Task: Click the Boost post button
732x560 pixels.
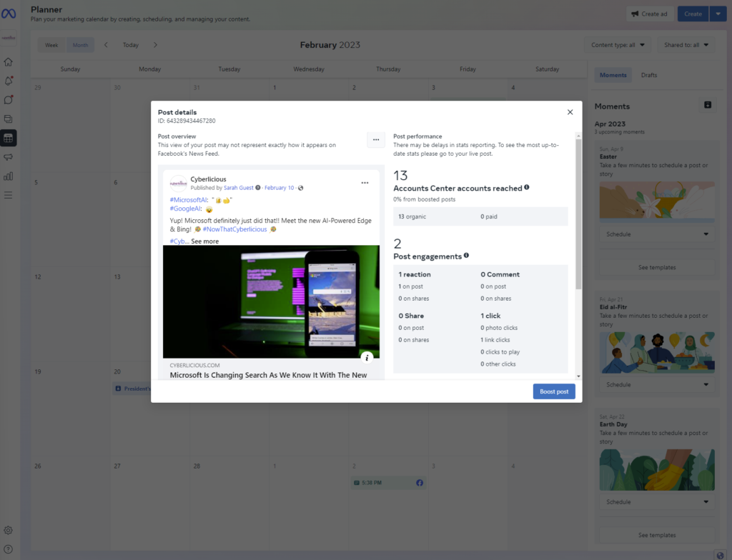Action: (554, 391)
